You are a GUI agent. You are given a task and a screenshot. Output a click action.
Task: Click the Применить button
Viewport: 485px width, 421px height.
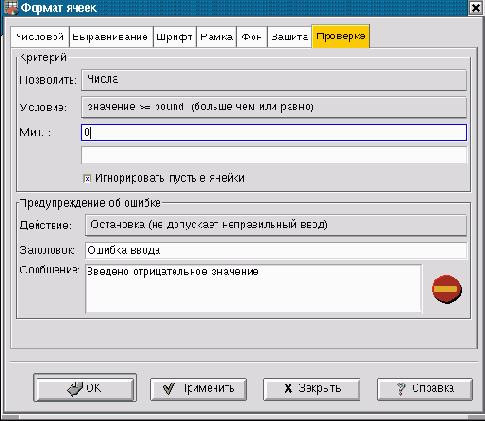click(x=198, y=389)
